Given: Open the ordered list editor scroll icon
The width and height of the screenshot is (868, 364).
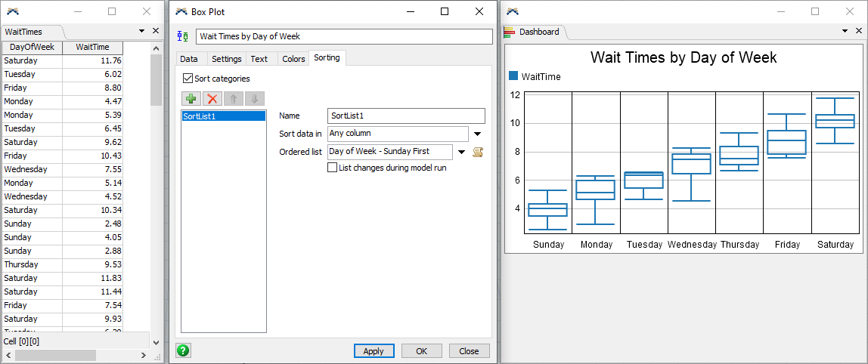Looking at the screenshot, I should pos(478,152).
